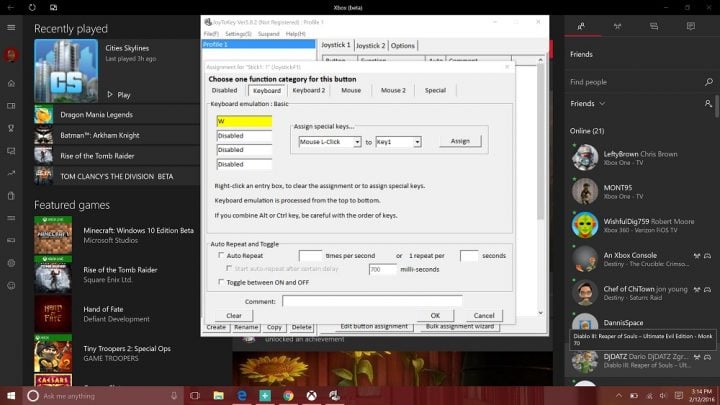Open the Messages sidebar icon
Screen dimensions: 720x405
pos(11,151)
